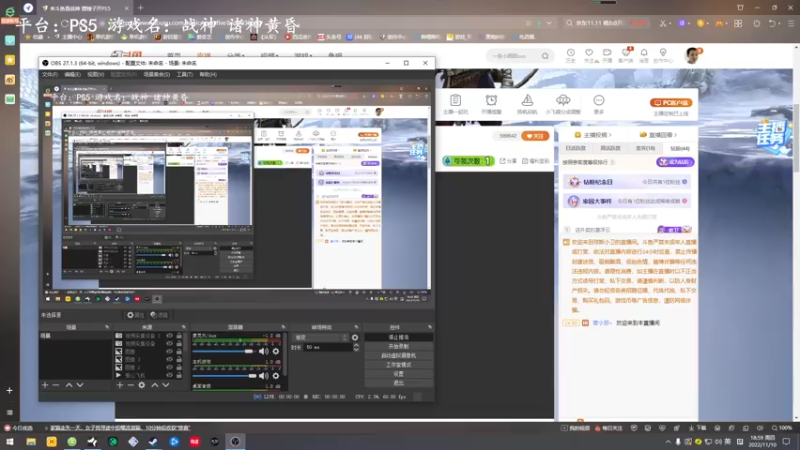Screen dimensions: 800x450
Task: Click 更多 more options icon on Douyu
Action: point(598,104)
